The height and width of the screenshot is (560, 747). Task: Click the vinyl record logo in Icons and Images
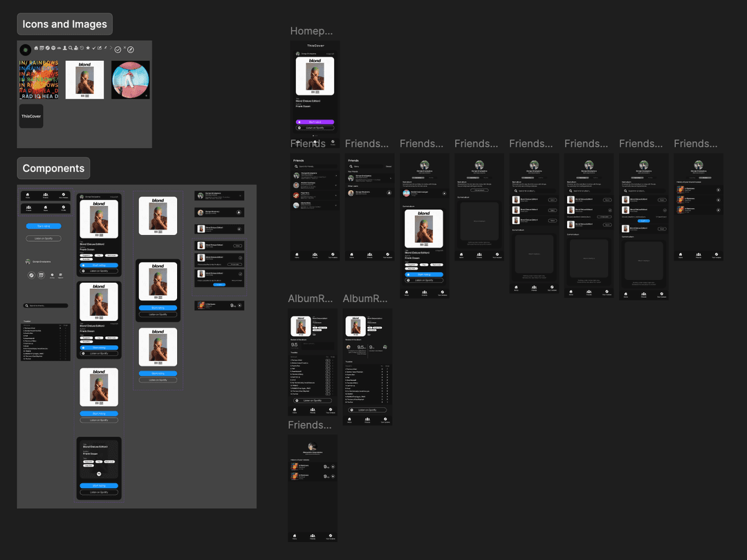(26, 50)
